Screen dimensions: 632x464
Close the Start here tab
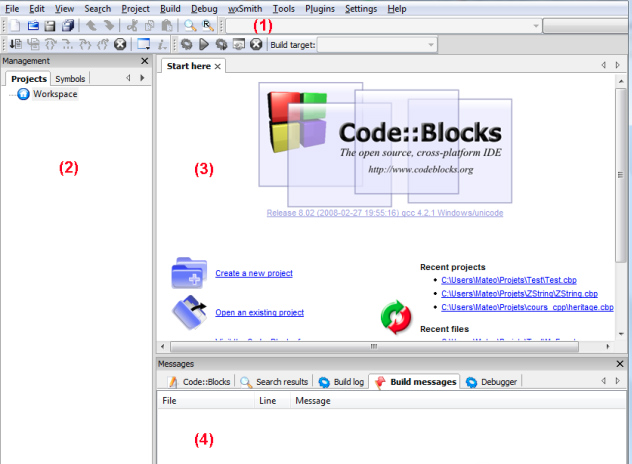click(x=217, y=67)
